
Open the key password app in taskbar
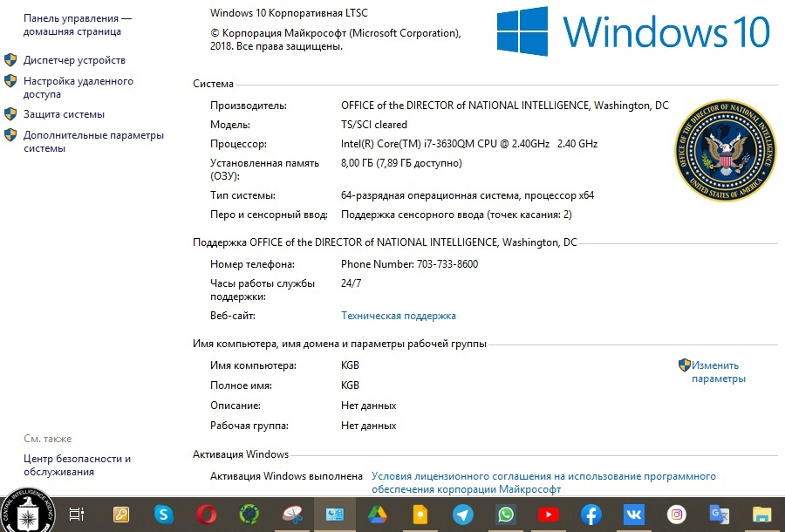[121, 514]
